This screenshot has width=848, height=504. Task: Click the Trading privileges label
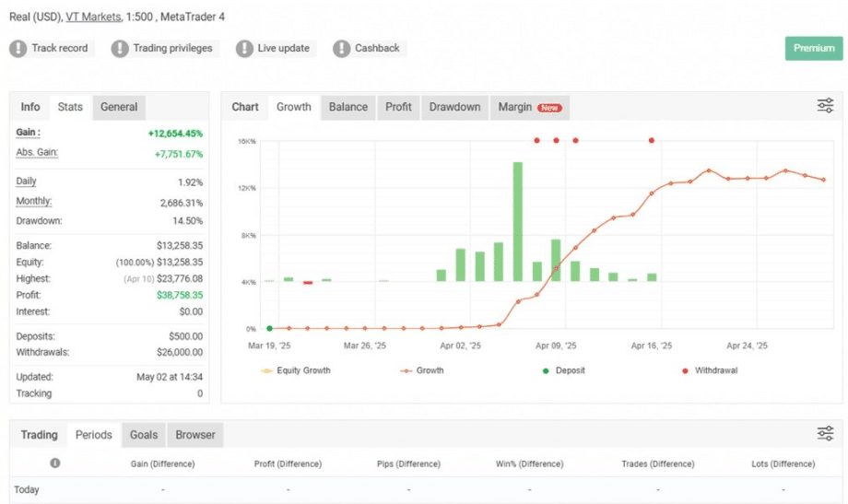pos(172,48)
